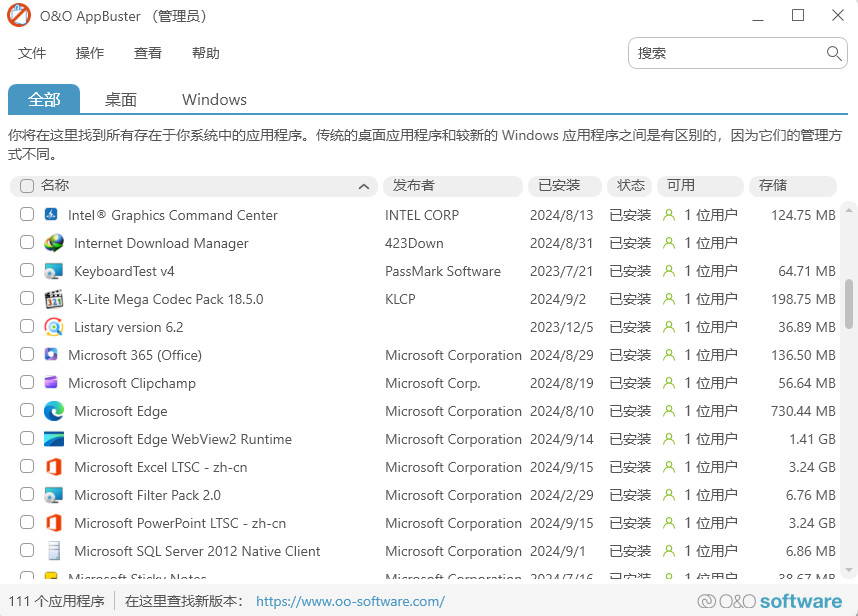Click sort arrow in 名称 column header
The image size is (858, 616).
point(363,187)
